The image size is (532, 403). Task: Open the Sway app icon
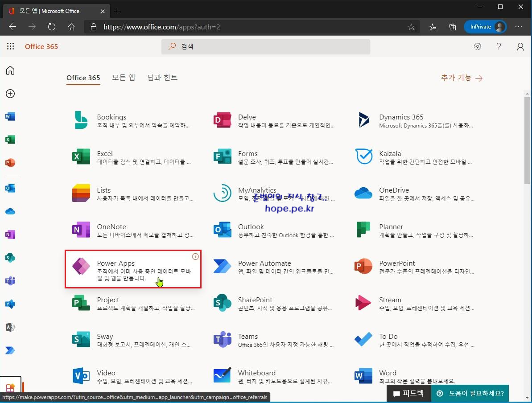tap(81, 339)
